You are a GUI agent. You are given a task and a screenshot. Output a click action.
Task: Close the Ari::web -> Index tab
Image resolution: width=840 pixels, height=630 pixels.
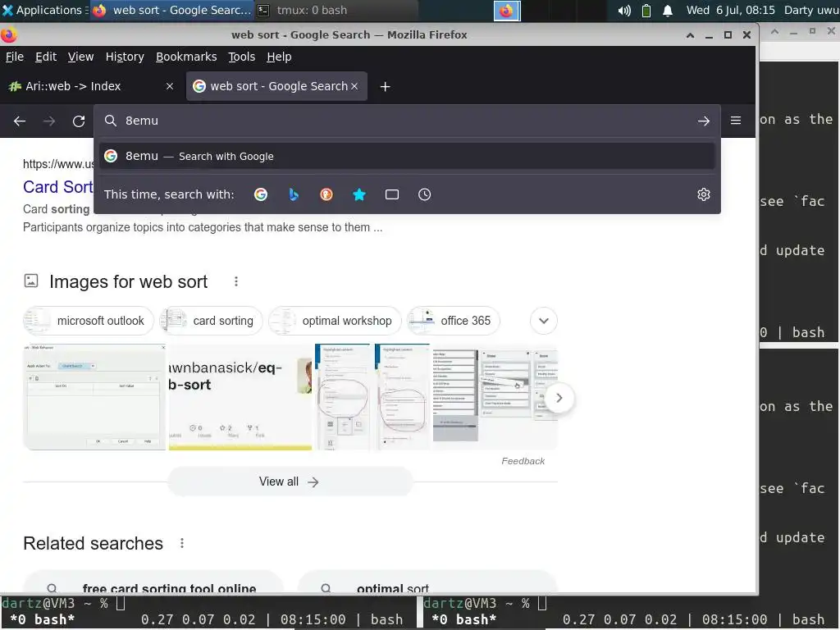pos(169,86)
